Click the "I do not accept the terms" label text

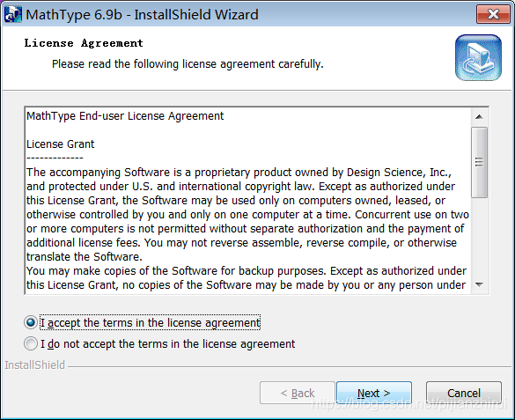pyautogui.click(x=167, y=343)
